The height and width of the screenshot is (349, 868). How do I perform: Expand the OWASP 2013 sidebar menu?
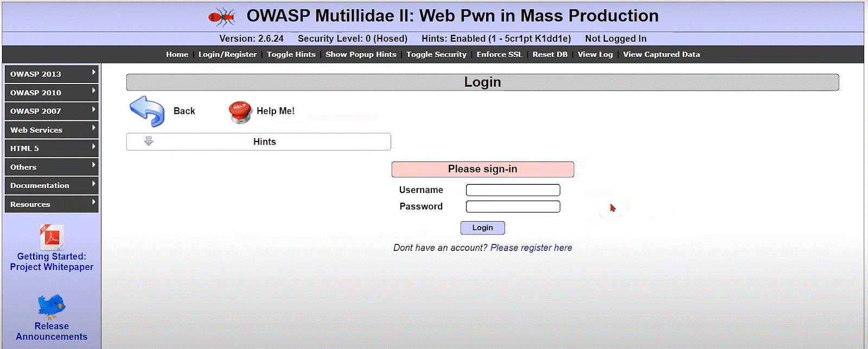point(51,74)
